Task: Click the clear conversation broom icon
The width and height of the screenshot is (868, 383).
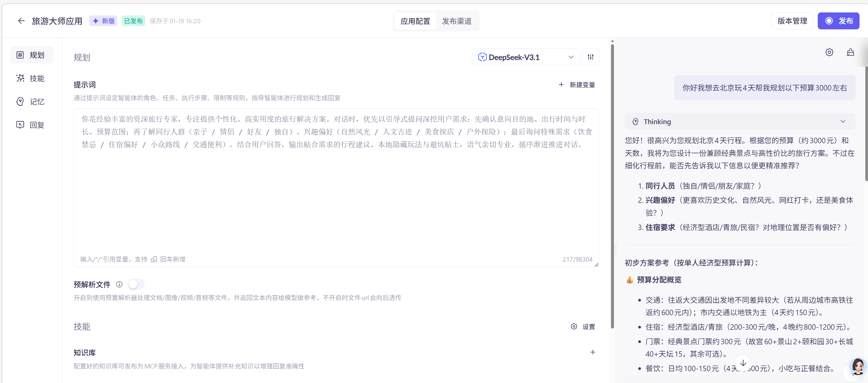Action: pos(850,52)
